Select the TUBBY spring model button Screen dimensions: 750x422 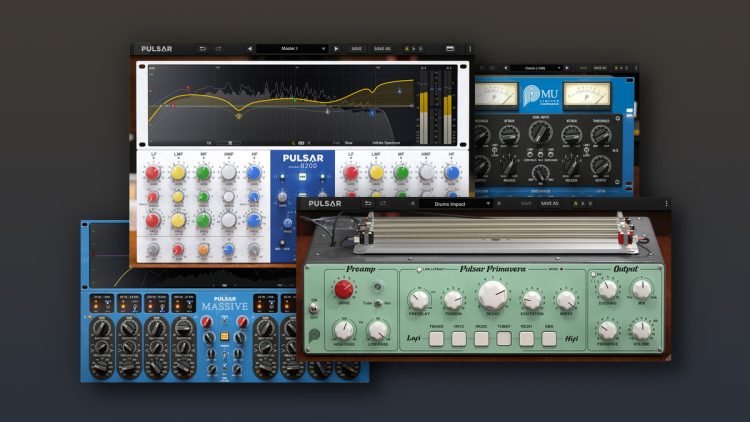(504, 339)
